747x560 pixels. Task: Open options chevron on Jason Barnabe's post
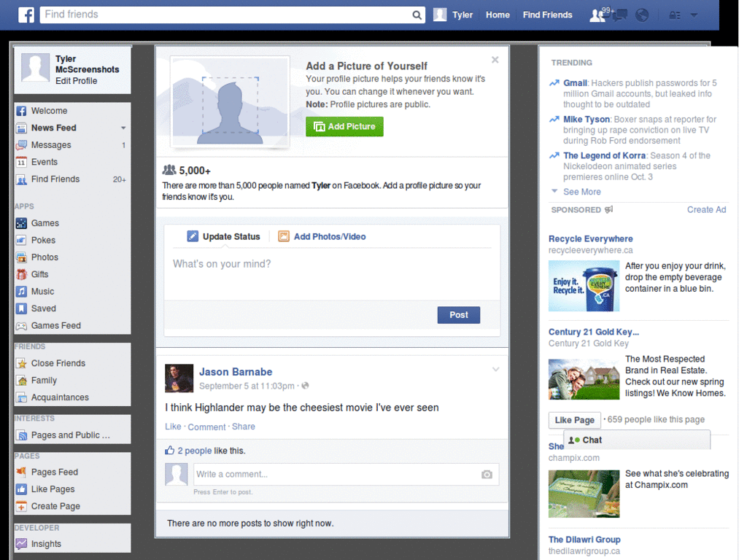[x=496, y=370]
